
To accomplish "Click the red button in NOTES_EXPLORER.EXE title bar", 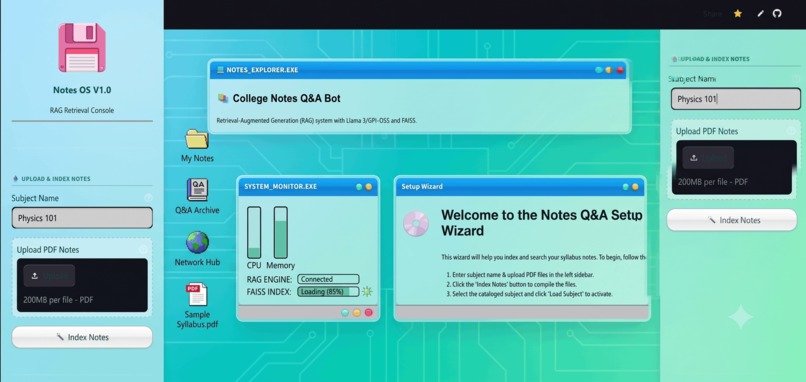I will [620, 70].
